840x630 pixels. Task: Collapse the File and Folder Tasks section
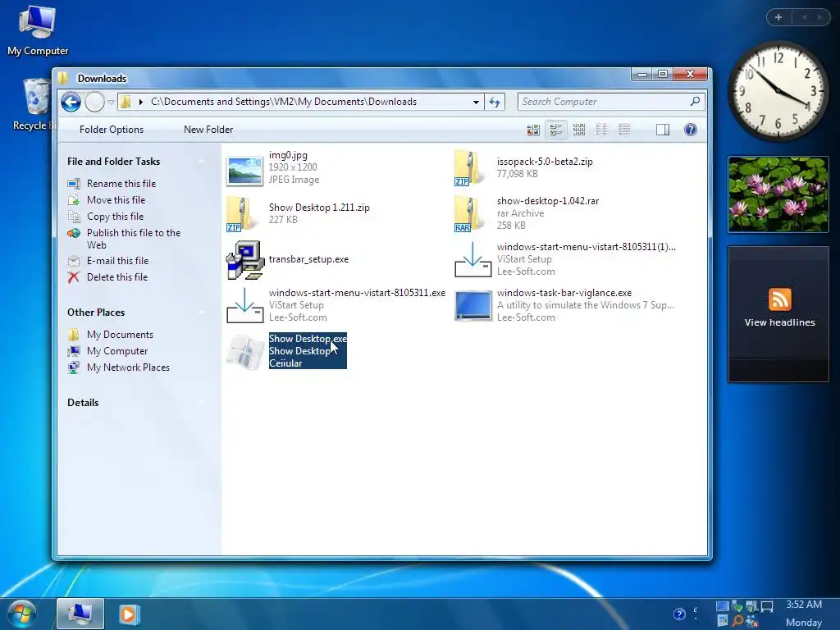[202, 162]
